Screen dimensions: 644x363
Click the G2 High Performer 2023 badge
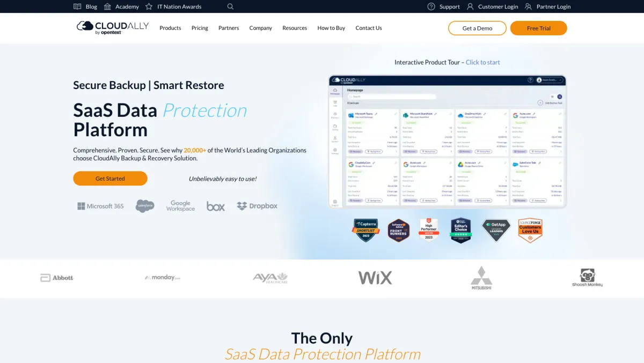click(429, 231)
